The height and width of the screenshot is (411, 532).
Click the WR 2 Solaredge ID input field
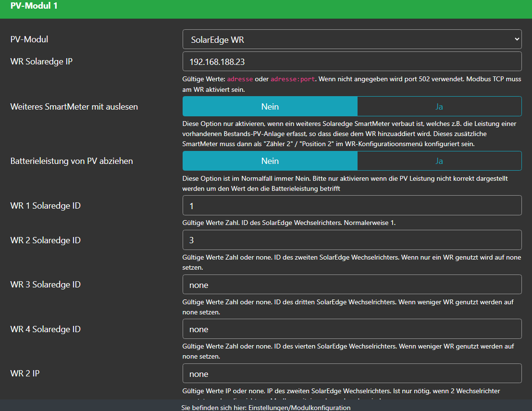[352, 240]
